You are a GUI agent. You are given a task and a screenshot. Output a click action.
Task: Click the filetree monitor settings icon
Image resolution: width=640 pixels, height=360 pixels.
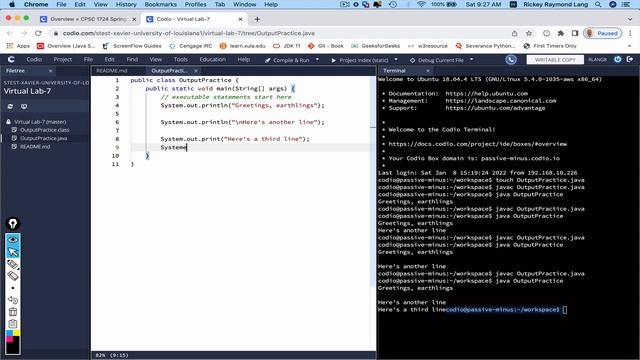(24, 107)
